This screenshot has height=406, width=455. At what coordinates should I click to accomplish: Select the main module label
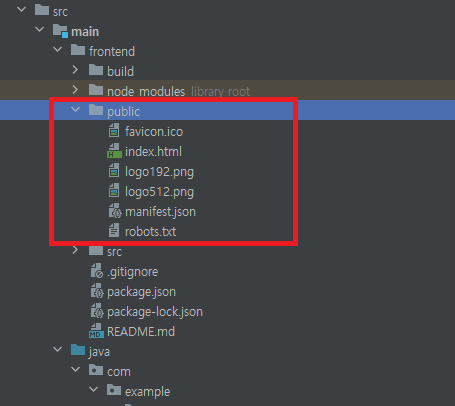85,32
